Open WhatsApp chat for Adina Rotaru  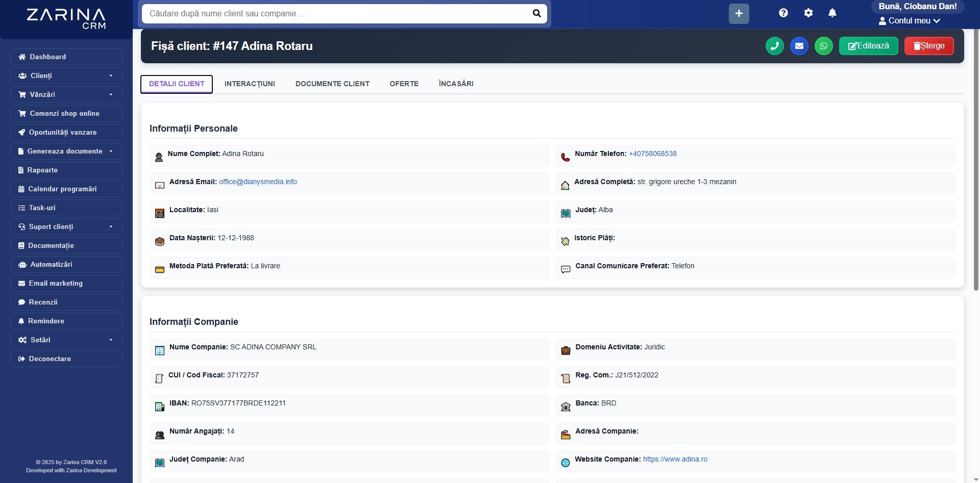pyautogui.click(x=824, y=45)
